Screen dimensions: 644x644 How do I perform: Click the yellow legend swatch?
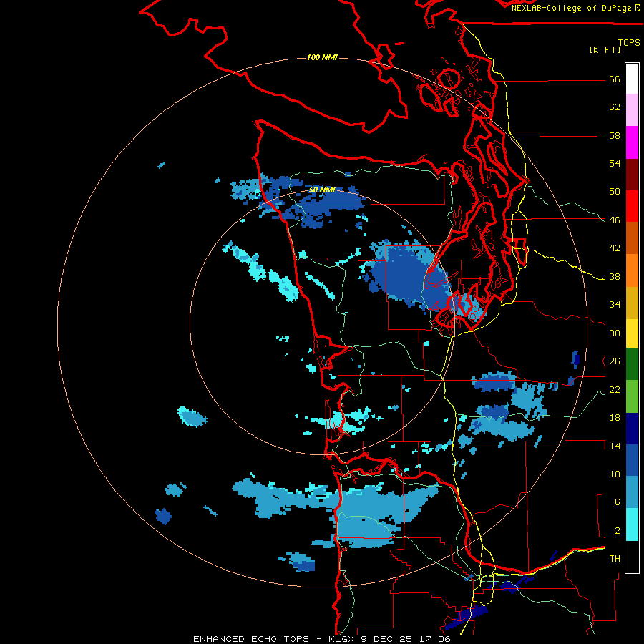(632, 333)
